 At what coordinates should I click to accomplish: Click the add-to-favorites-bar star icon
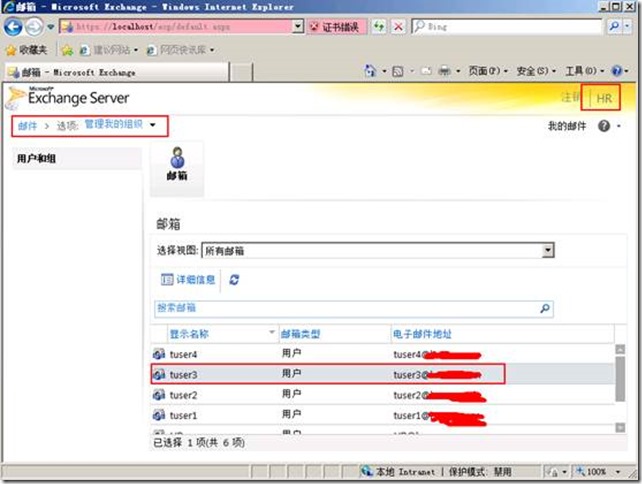point(67,50)
